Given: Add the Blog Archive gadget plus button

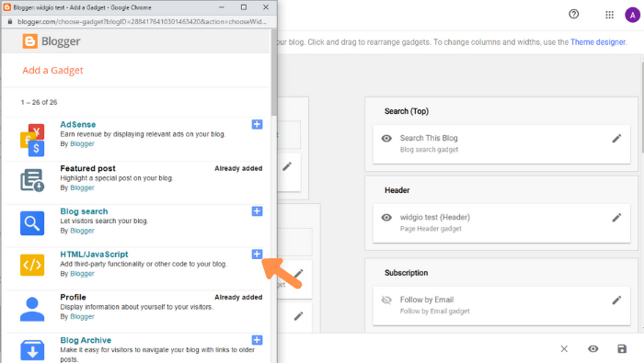Looking at the screenshot, I should click(x=257, y=340).
